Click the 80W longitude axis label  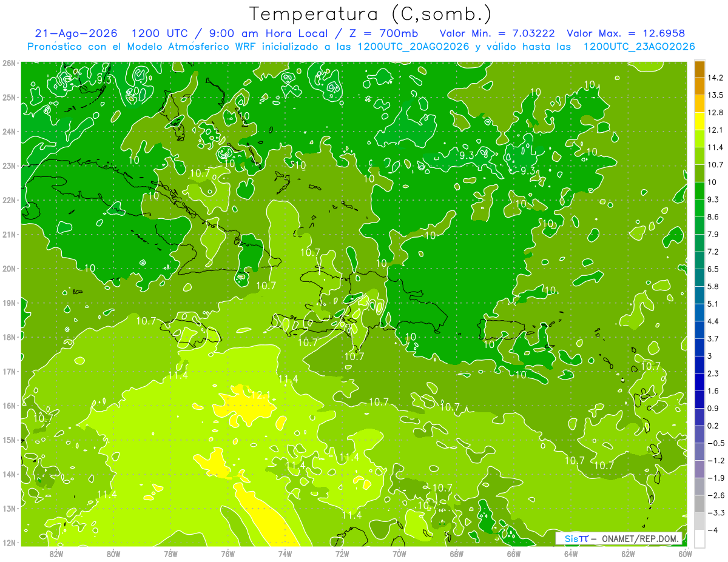113,554
